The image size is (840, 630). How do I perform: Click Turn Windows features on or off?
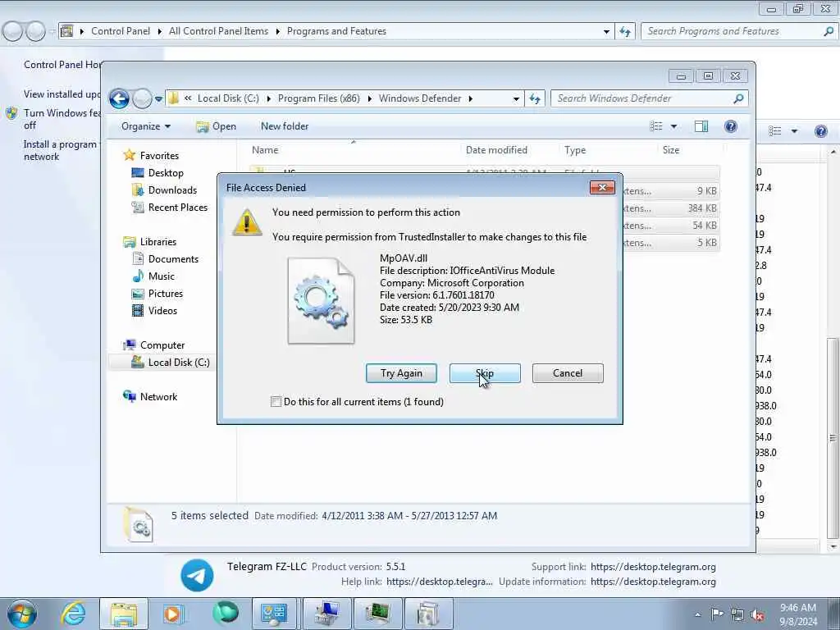point(62,119)
